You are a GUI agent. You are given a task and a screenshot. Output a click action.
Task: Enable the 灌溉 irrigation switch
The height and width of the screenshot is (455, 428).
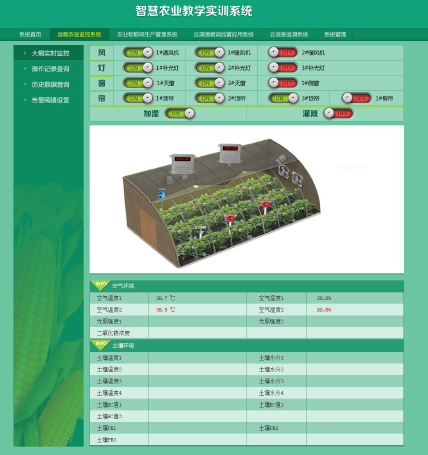(338, 114)
